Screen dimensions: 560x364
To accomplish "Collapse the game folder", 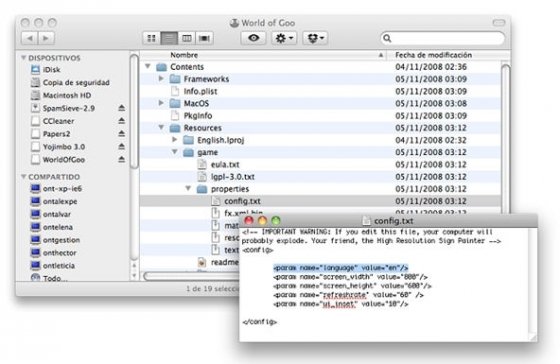I will click(175, 152).
